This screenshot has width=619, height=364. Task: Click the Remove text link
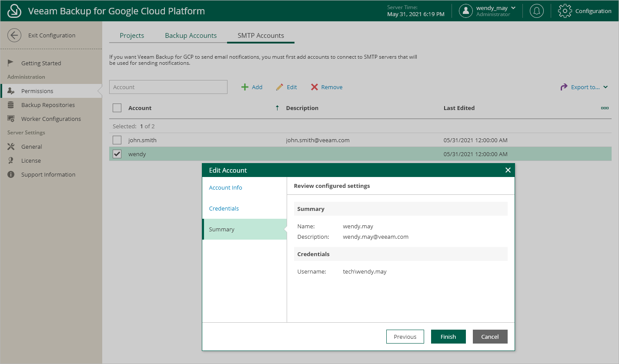(x=332, y=87)
